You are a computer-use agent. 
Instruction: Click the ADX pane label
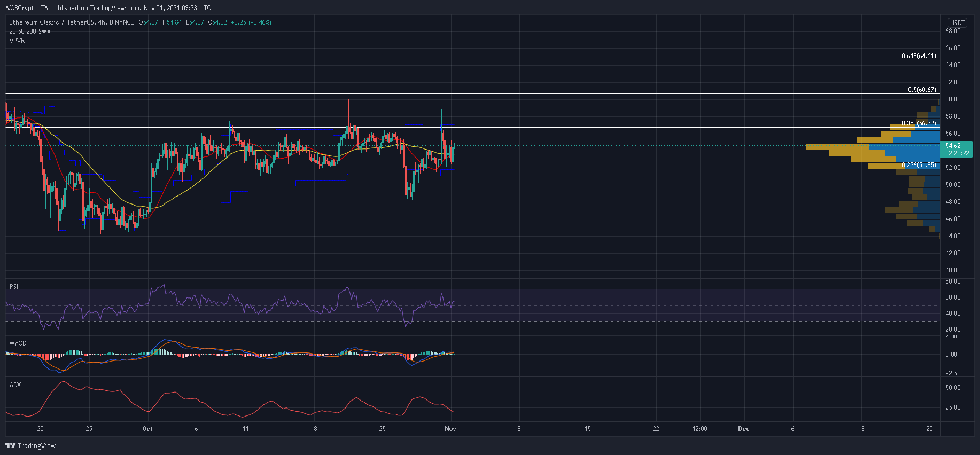pyautogui.click(x=15, y=385)
